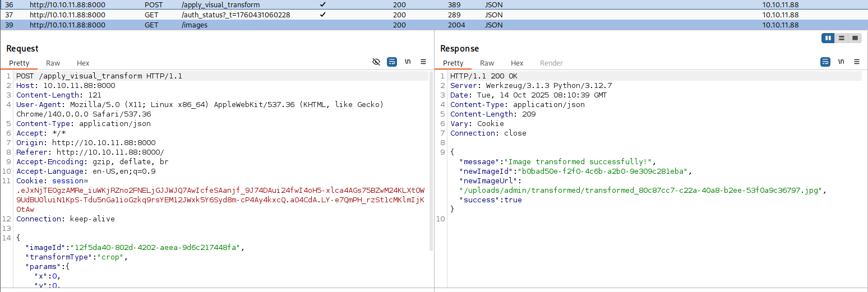The image size is (868, 292).
Task: Open the Render tab in Response
Action: point(551,63)
